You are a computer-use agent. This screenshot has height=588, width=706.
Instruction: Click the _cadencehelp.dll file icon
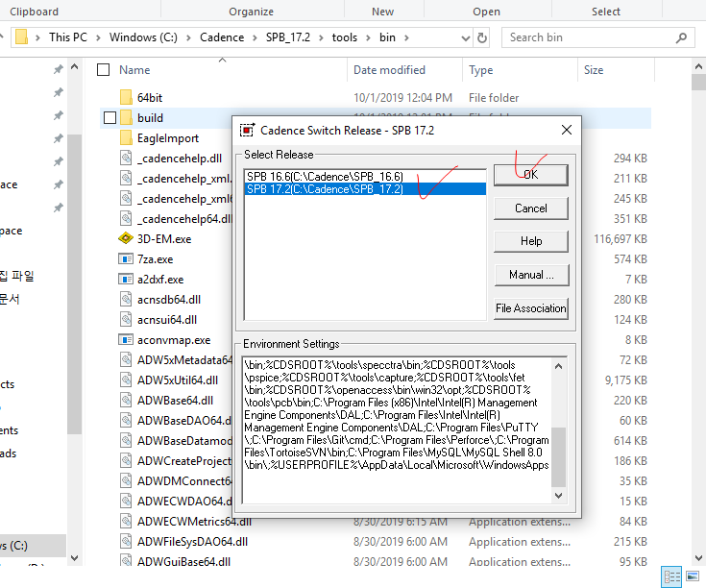(126, 158)
